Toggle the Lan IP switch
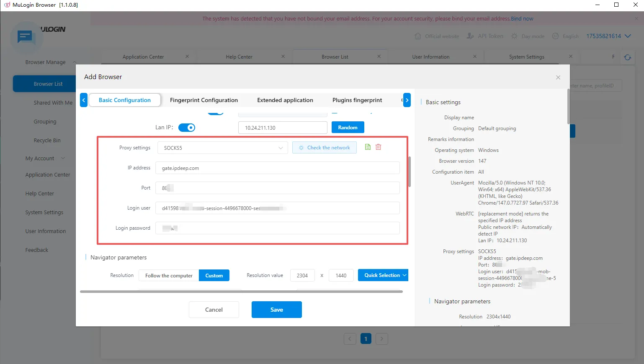 187,128
